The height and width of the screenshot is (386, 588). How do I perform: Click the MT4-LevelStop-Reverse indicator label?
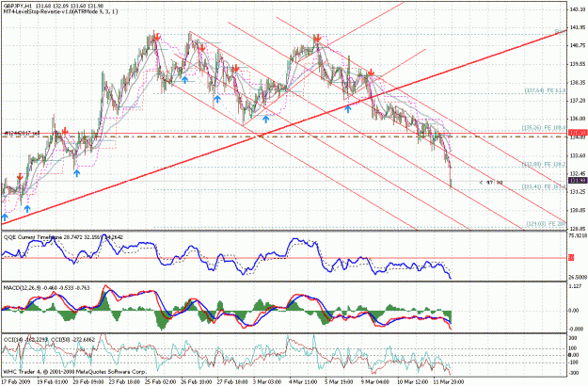pos(60,12)
